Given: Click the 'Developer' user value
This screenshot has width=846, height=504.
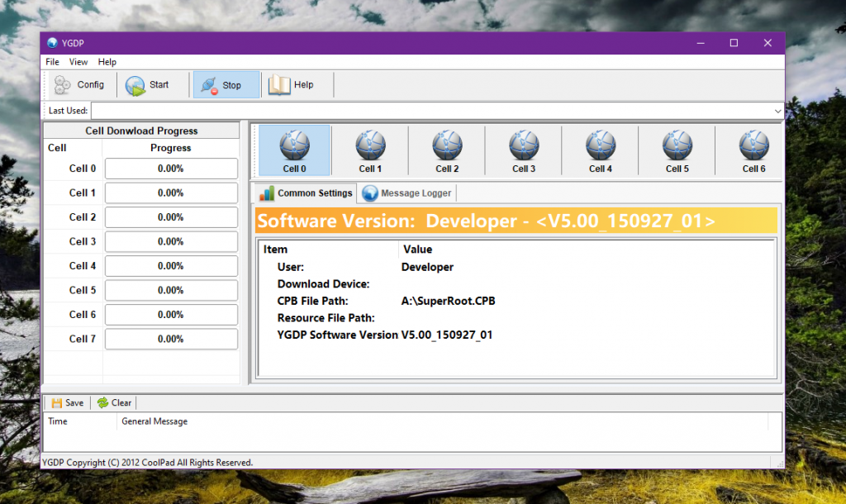Looking at the screenshot, I should [x=427, y=267].
